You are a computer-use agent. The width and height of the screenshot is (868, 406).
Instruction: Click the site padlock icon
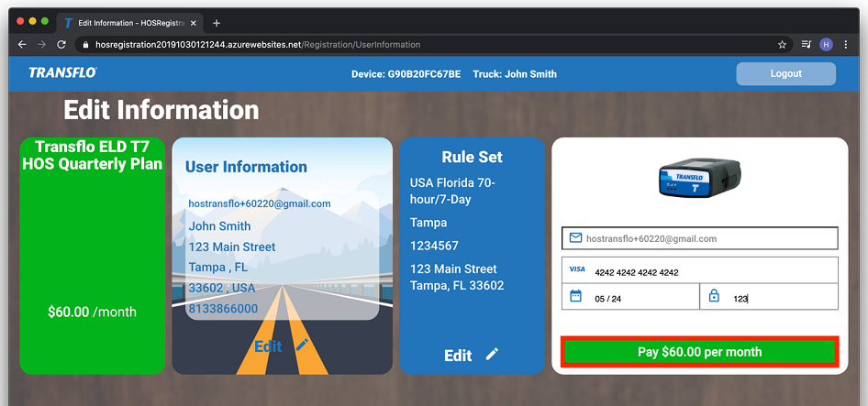click(85, 45)
